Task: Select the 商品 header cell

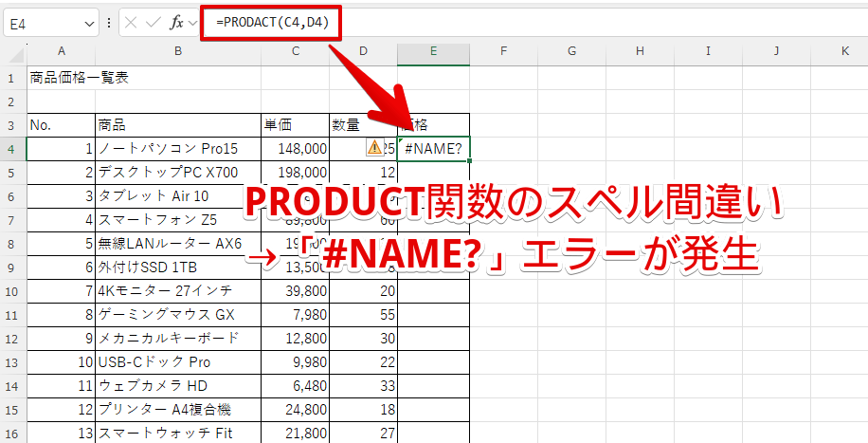Action: [178, 125]
